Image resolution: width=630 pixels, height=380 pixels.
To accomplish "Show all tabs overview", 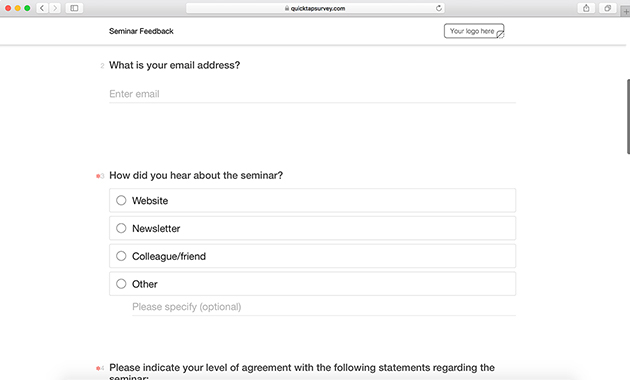I will [x=608, y=8].
